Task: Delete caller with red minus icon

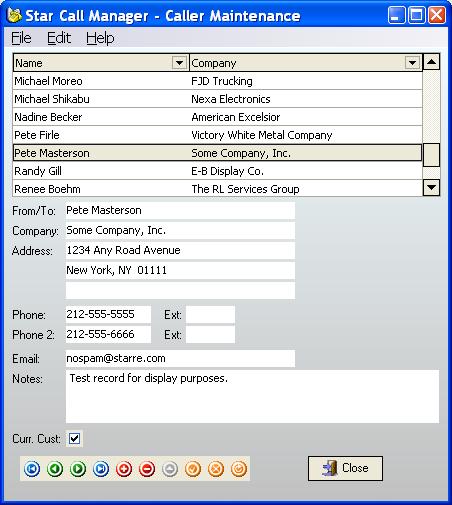Action: tap(147, 469)
